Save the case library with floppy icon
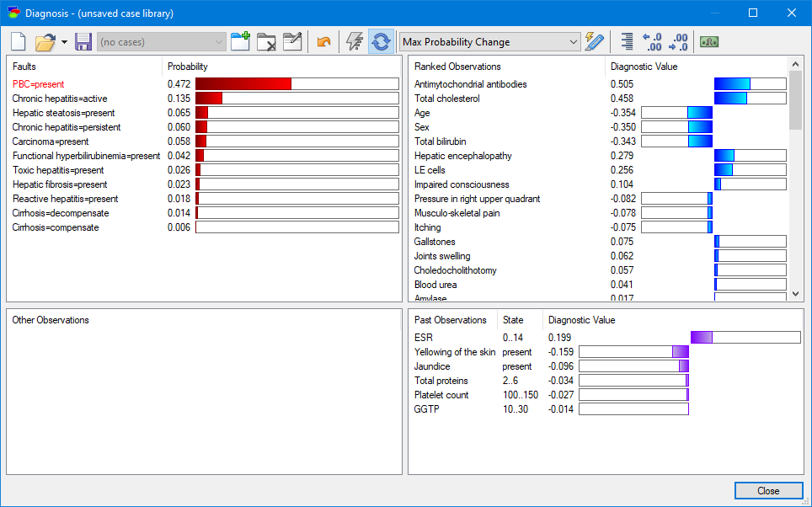The image size is (812, 507). click(x=83, y=42)
